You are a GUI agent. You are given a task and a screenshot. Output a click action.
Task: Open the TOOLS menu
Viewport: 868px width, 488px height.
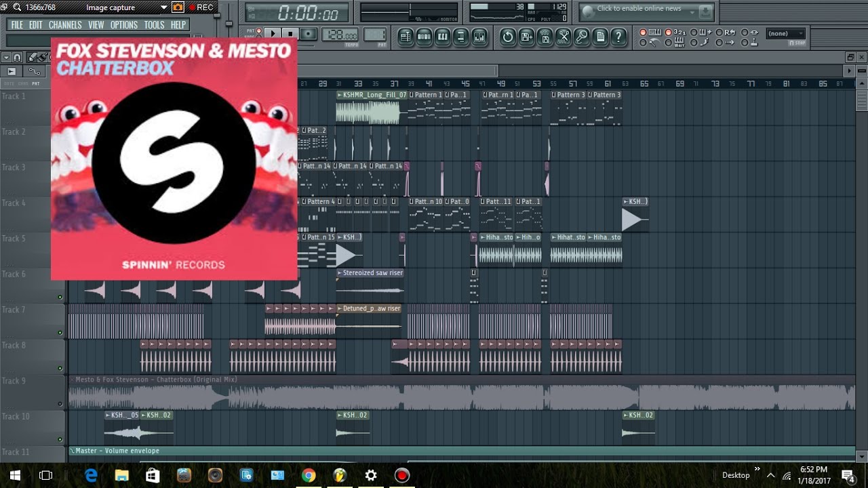tap(154, 25)
